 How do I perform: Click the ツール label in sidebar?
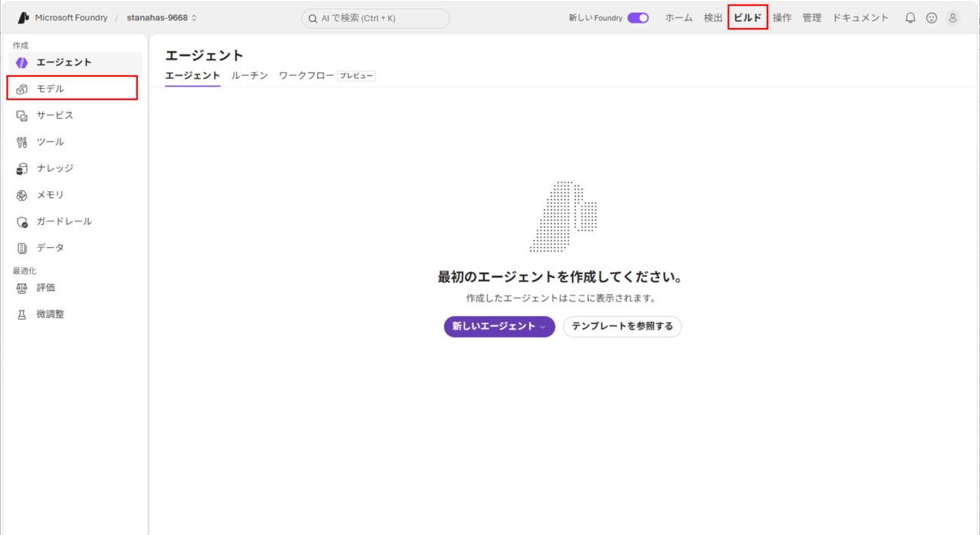coord(51,142)
